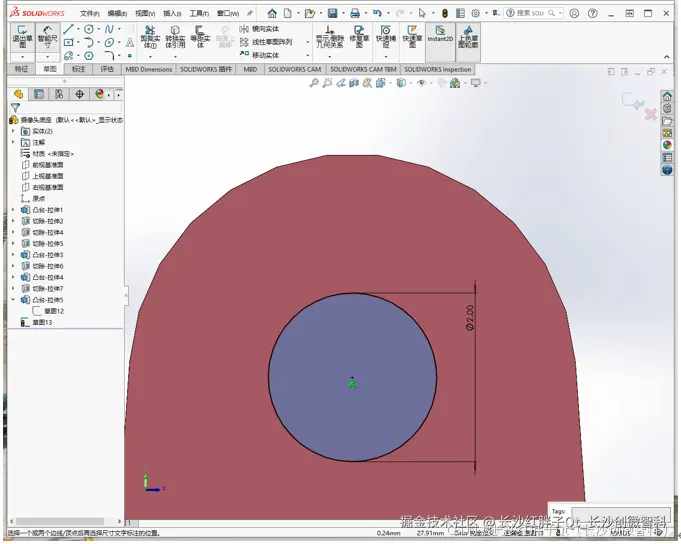
Task: Toggle Quick Snaps in the sketch ribbon
Action: (386, 38)
